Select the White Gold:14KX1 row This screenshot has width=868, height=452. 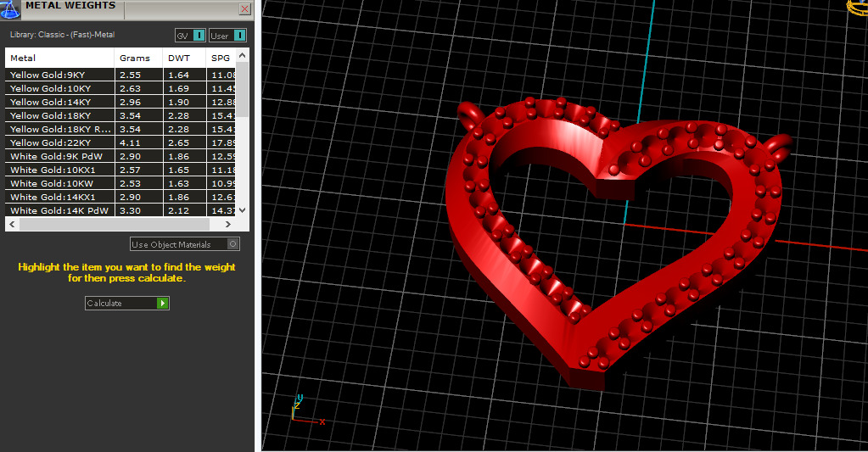point(120,197)
